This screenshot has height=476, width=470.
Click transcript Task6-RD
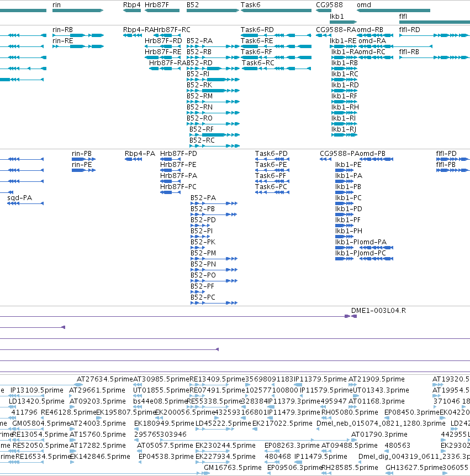point(257,30)
